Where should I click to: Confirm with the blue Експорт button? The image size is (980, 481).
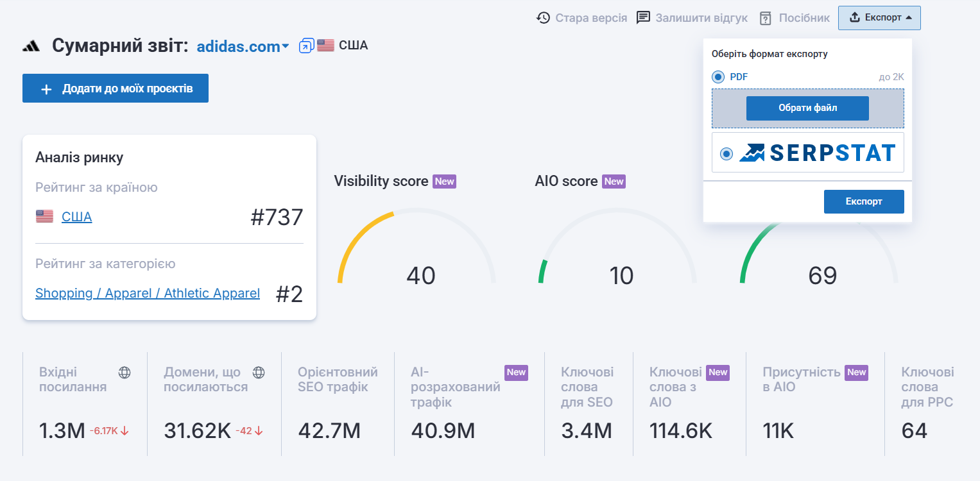(x=863, y=201)
